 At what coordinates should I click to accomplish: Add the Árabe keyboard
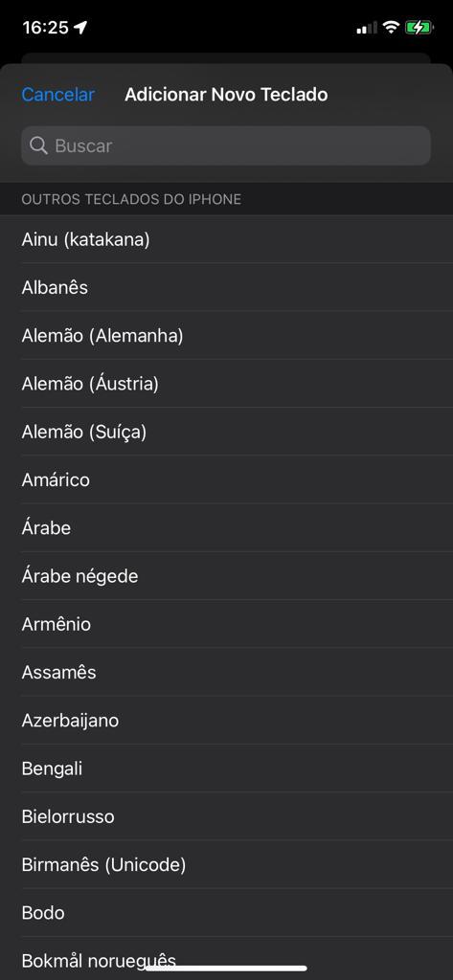click(x=226, y=528)
